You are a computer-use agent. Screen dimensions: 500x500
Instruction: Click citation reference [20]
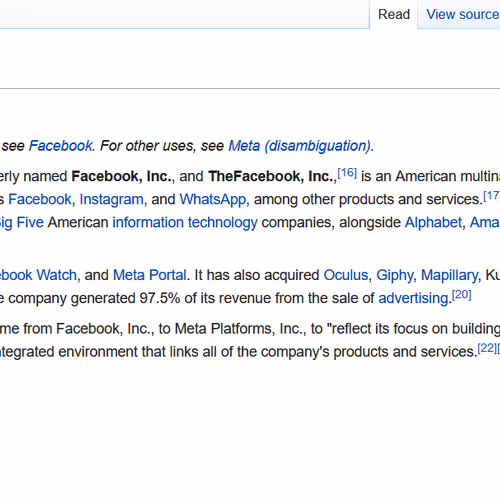(461, 295)
